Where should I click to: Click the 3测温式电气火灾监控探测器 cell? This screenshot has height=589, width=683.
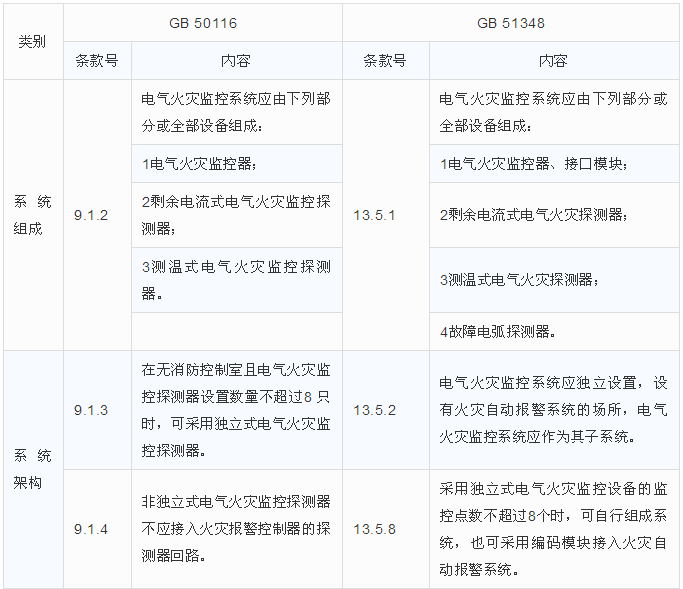tap(236, 280)
